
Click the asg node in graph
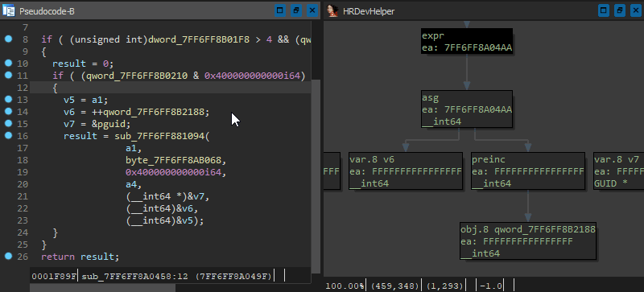467,109
